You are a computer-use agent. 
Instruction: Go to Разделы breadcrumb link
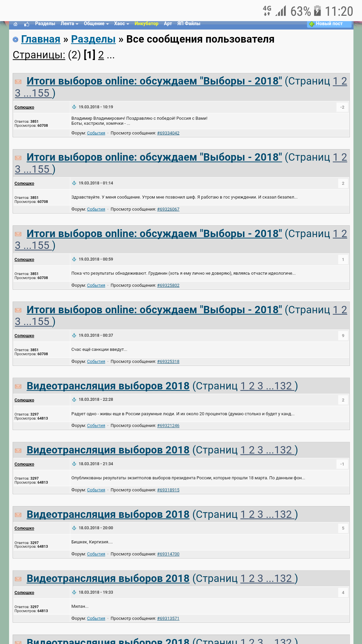click(93, 39)
